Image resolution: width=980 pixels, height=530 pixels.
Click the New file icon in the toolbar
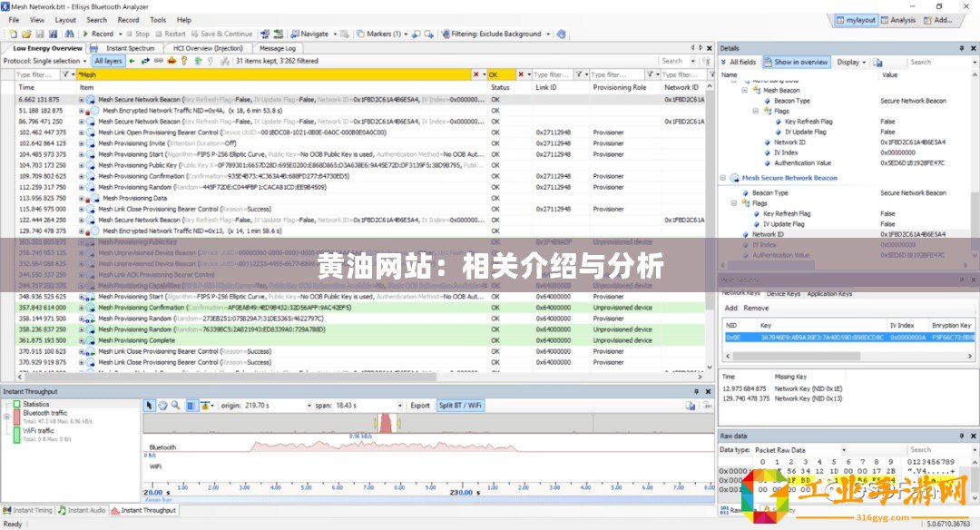[13, 34]
